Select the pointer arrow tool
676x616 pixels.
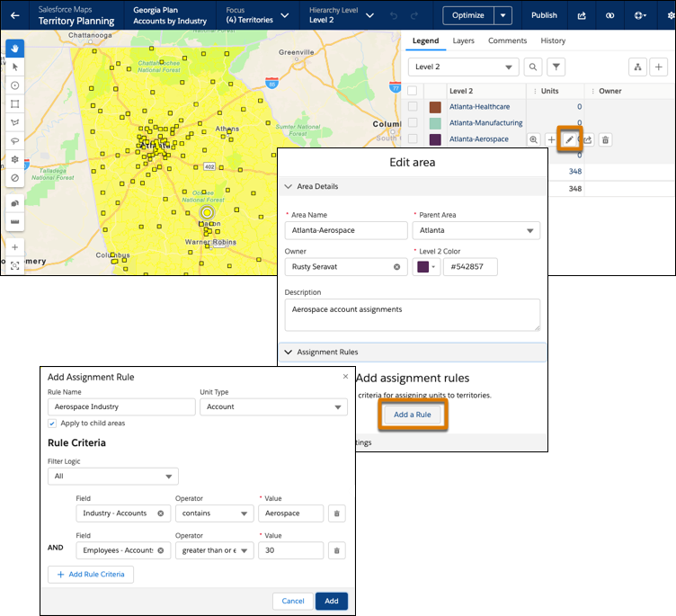pos(15,67)
